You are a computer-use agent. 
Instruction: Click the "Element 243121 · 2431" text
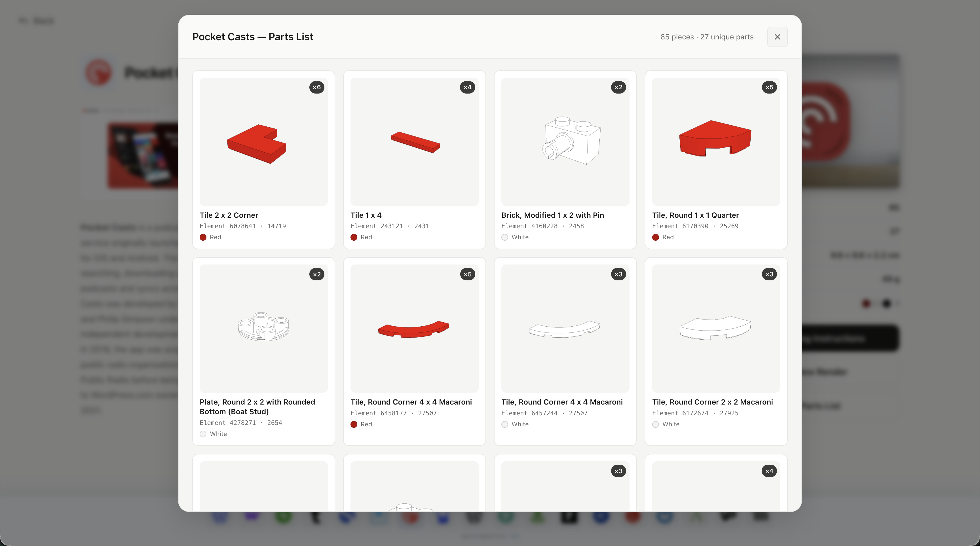[x=390, y=226]
